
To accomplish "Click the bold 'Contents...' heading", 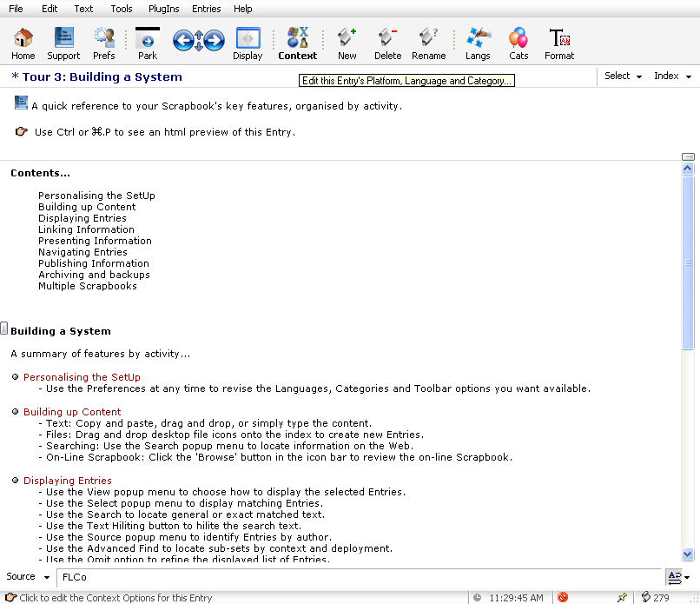I will 40,173.
